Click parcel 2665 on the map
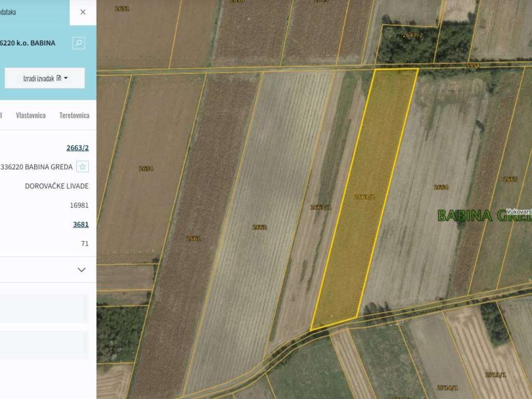Viewport: 532px width, 399px height. pos(510,179)
